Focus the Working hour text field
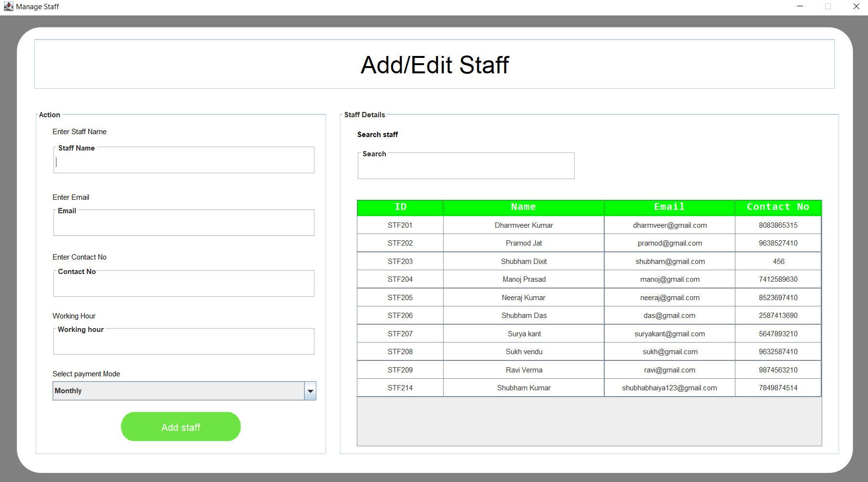 184,344
